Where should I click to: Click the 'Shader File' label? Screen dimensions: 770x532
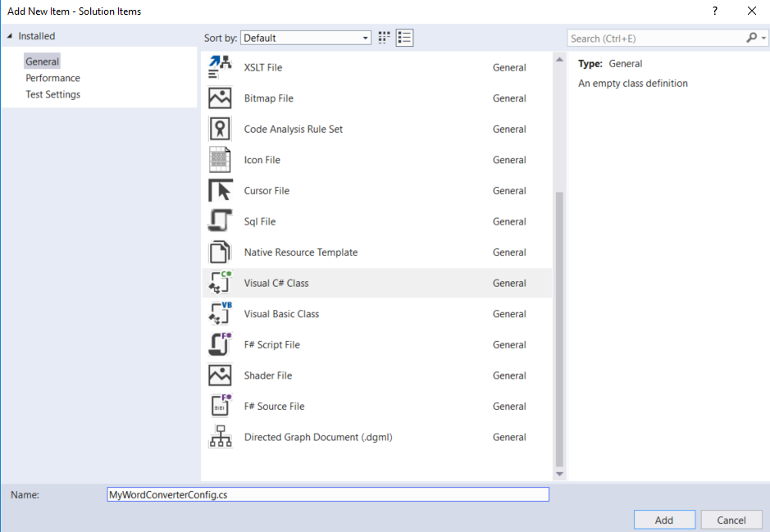click(267, 375)
